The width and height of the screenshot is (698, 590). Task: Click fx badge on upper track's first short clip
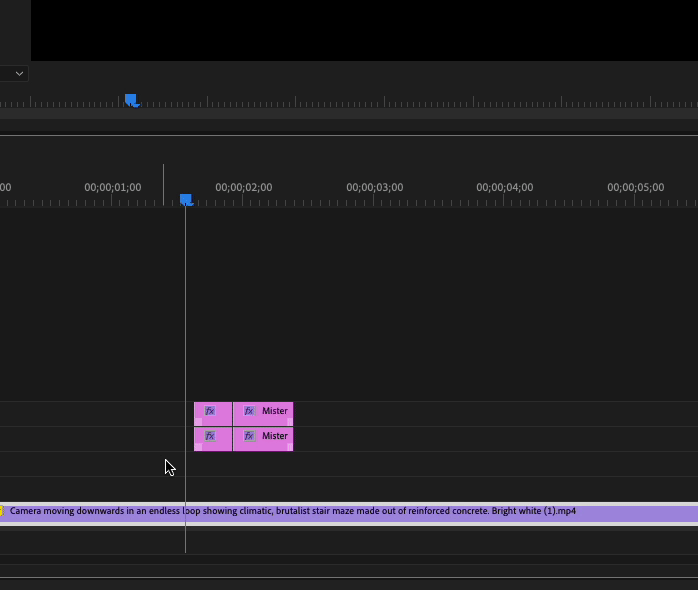tap(210, 411)
